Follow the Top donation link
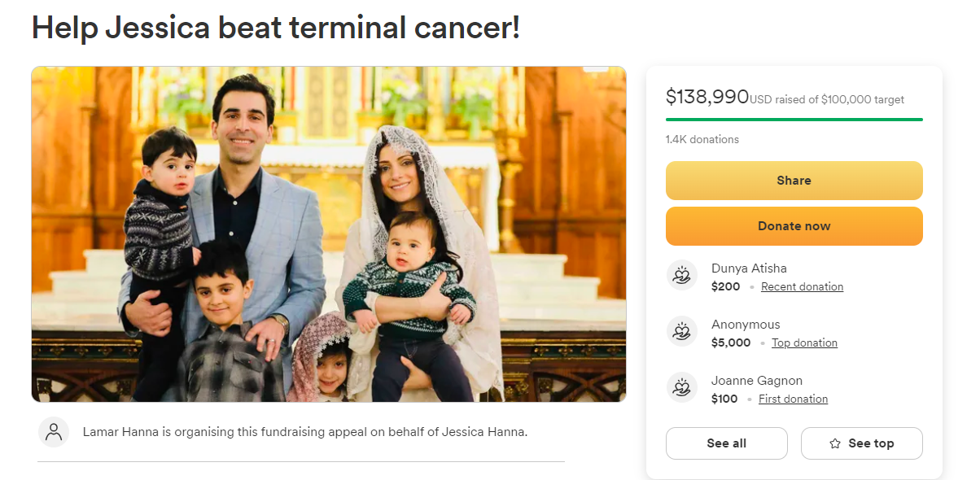This screenshot has width=980, height=480. pos(804,343)
